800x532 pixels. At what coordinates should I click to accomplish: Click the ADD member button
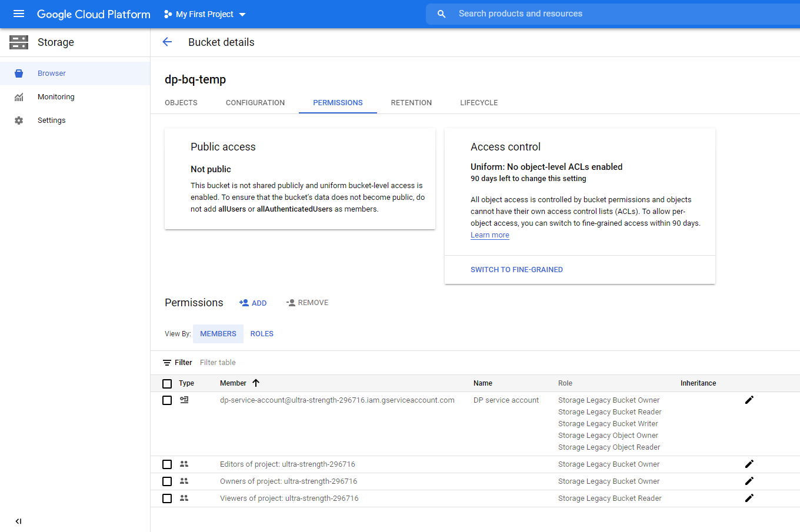[253, 303]
